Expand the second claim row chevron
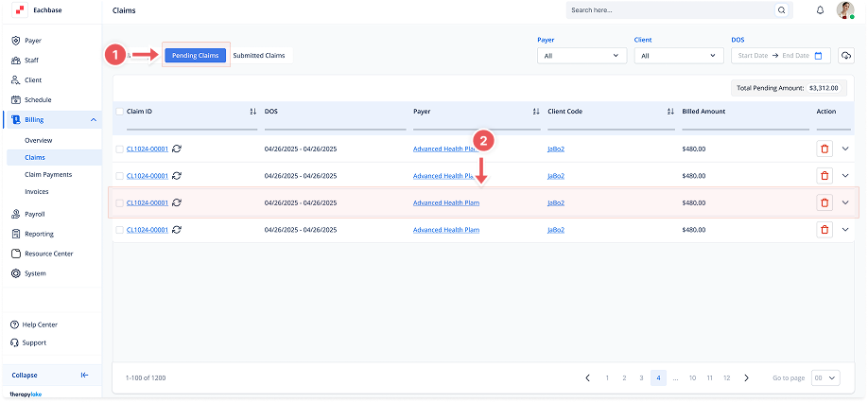Image resolution: width=868 pixels, height=403 pixels. pos(844,176)
